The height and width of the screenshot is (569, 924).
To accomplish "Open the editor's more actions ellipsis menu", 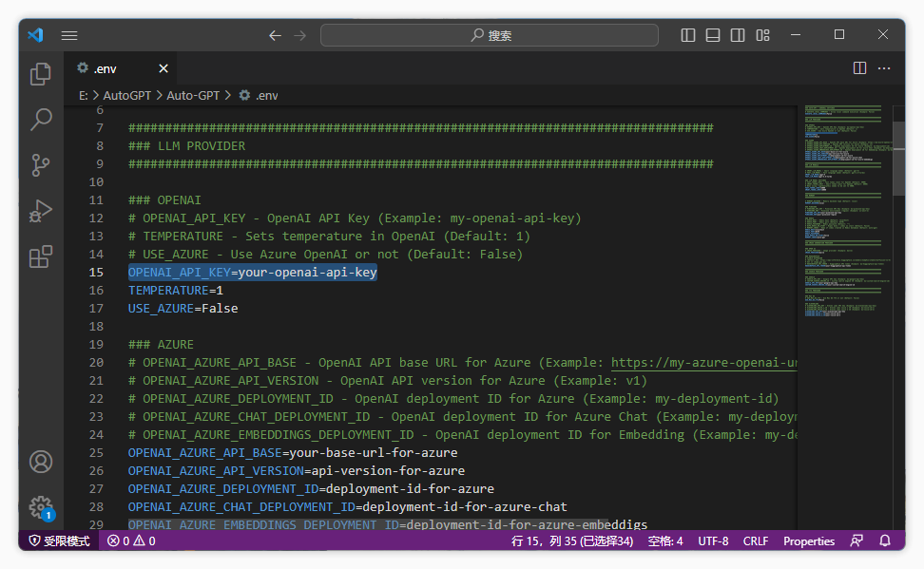I will click(885, 68).
